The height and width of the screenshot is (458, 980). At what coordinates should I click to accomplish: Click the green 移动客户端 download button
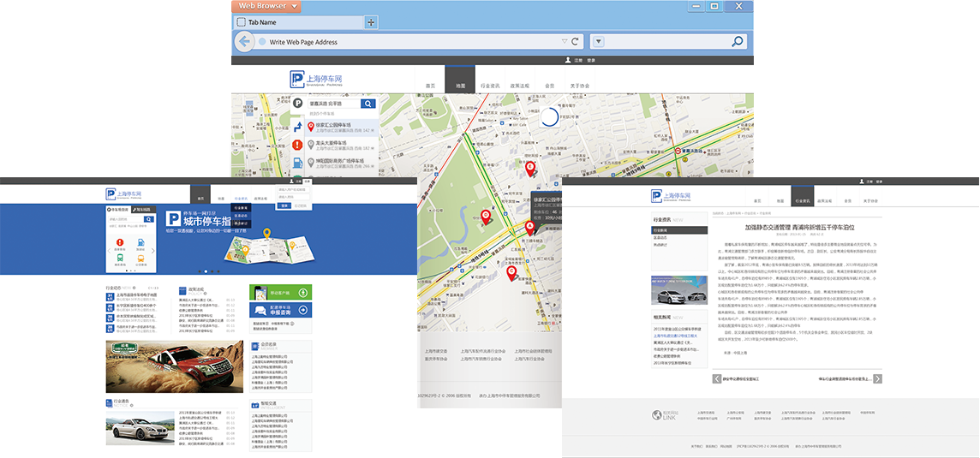(x=280, y=293)
